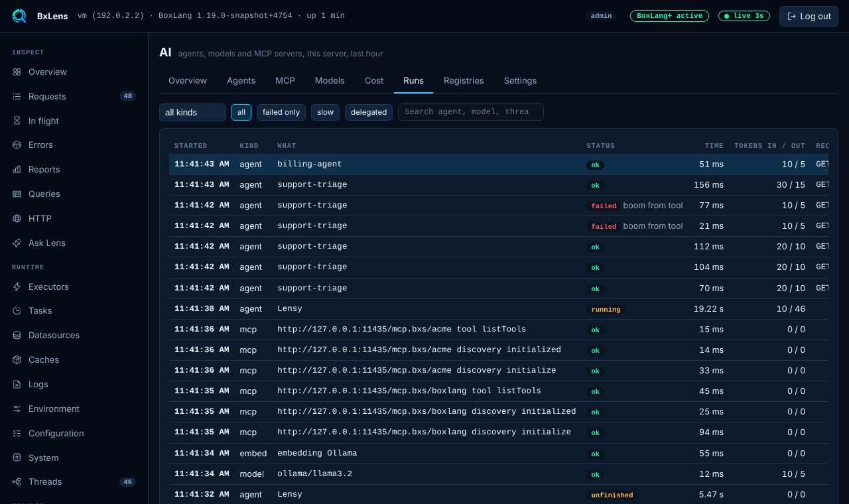Image resolution: width=849 pixels, height=504 pixels.
Task: Select the Lensy row with running status
Action: 498,309
